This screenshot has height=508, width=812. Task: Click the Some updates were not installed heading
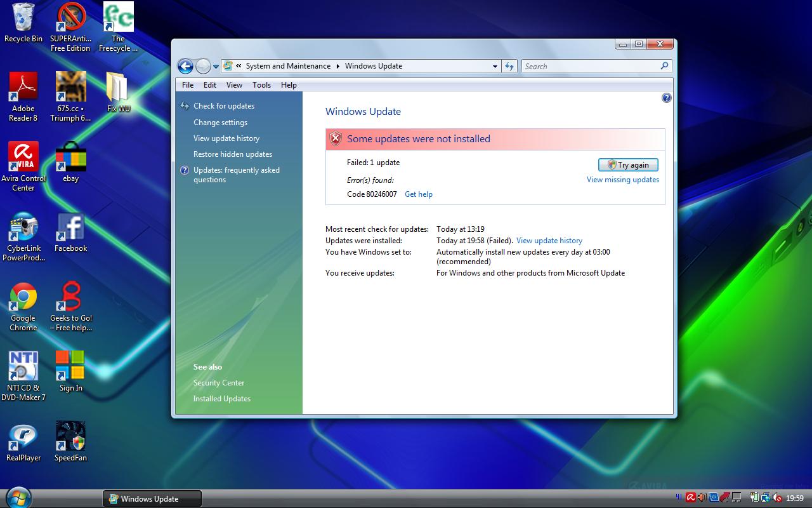click(x=419, y=139)
